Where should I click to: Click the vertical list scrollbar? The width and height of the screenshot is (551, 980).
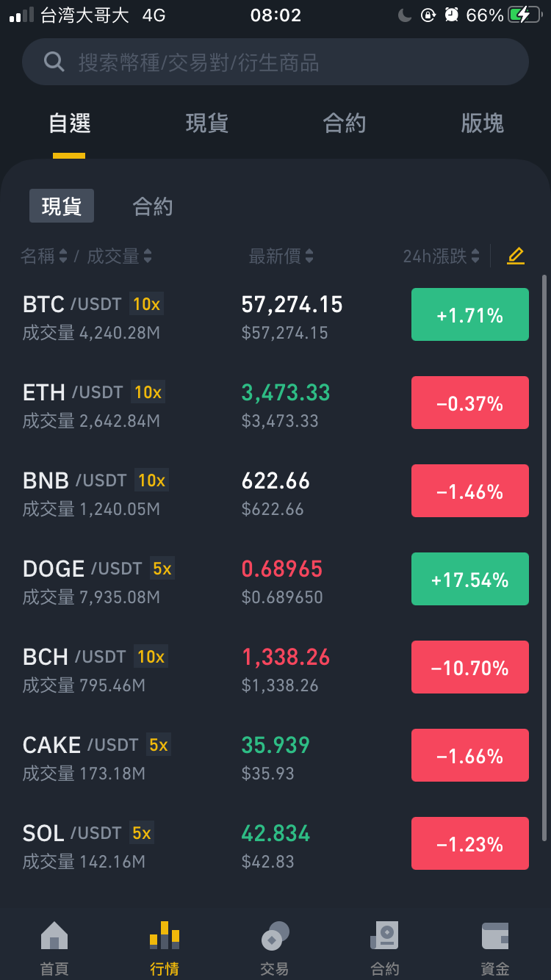point(544,558)
